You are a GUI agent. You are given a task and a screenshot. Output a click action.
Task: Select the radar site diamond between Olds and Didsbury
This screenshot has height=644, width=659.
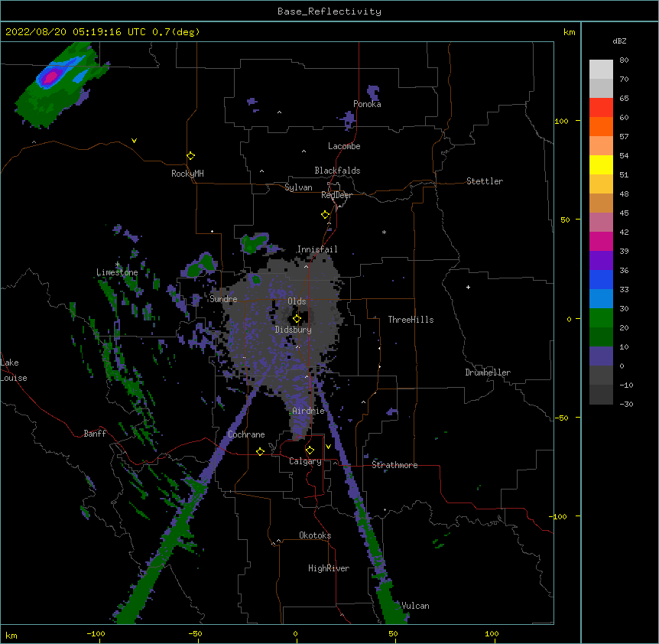click(297, 318)
